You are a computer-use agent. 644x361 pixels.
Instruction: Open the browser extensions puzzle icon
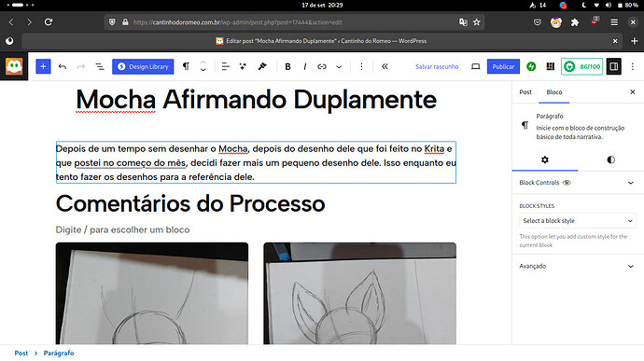click(575, 22)
